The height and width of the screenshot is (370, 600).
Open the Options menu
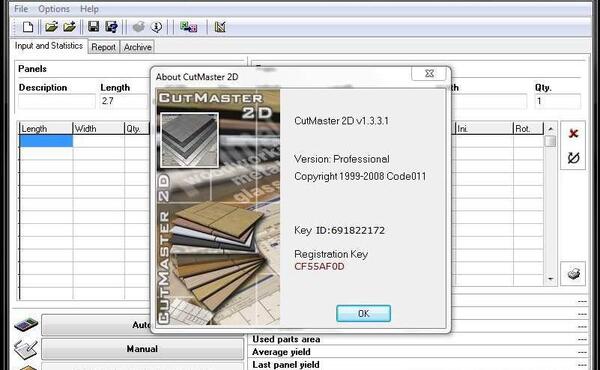[54, 9]
